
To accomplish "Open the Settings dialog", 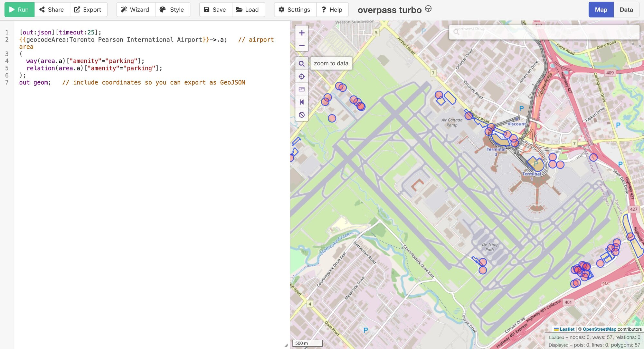I will coord(295,10).
